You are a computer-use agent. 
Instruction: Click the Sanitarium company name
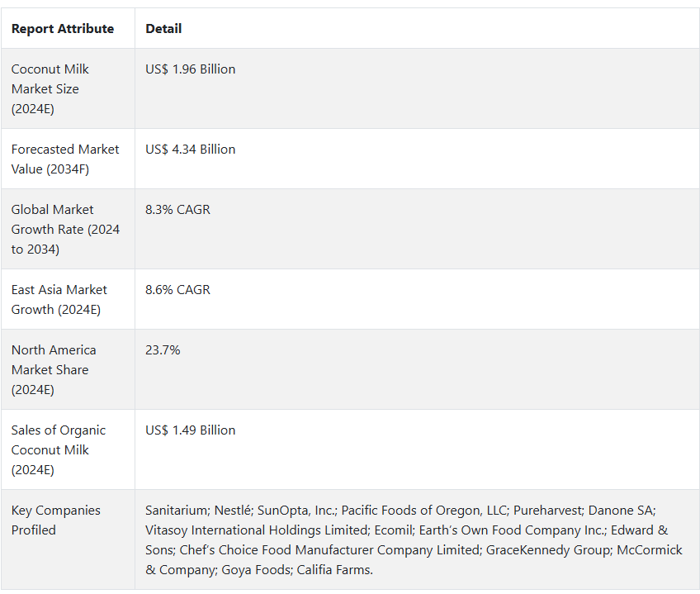[x=177, y=510]
